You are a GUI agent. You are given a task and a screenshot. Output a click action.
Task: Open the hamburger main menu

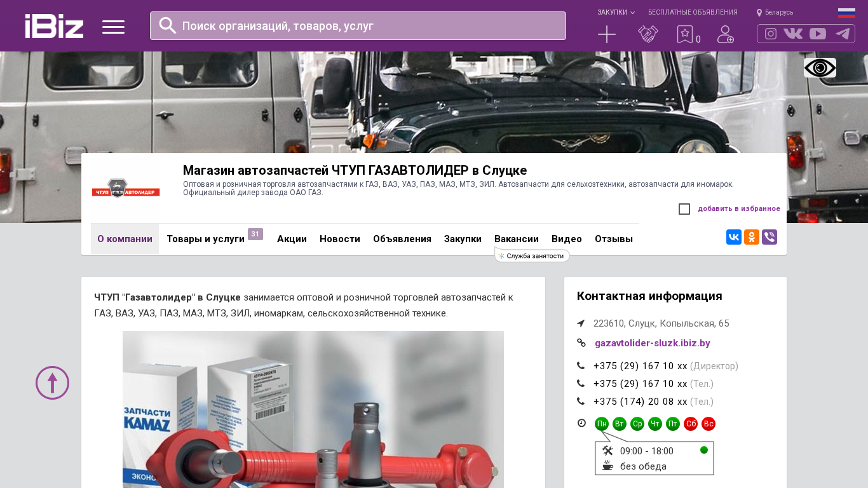pos(113,27)
